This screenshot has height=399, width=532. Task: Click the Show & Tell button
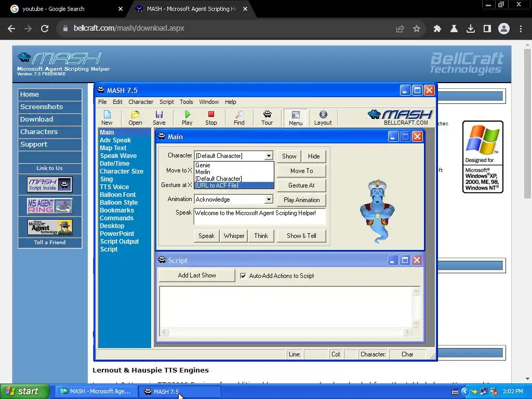(x=302, y=236)
